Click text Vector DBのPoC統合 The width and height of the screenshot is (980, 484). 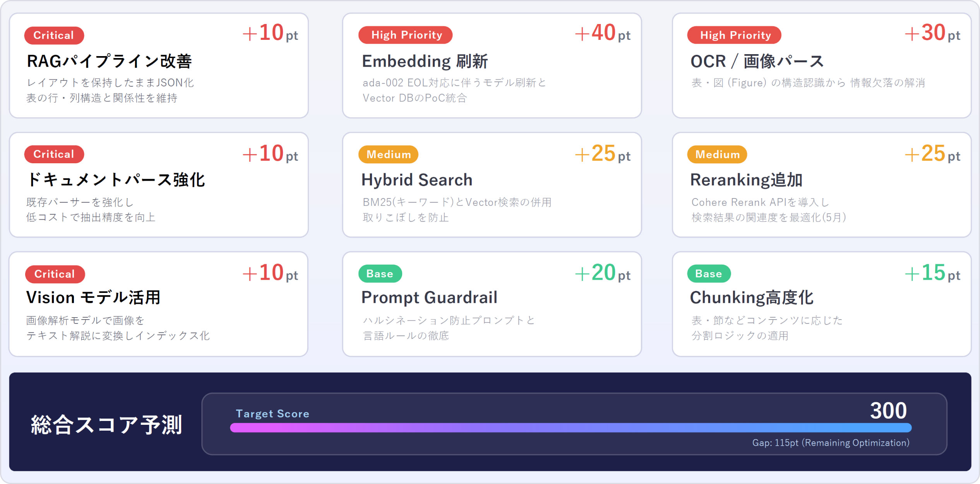tap(415, 98)
